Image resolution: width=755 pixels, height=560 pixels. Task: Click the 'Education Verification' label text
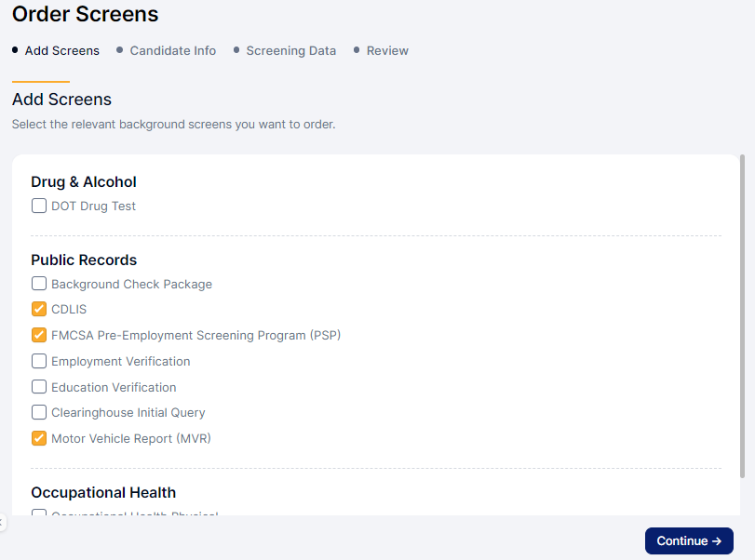click(114, 387)
